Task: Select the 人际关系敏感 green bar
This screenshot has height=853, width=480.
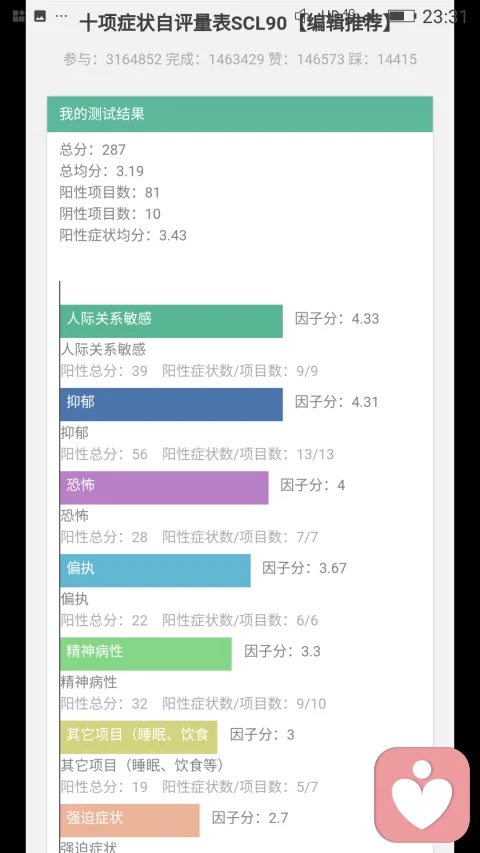Action: pos(171,321)
